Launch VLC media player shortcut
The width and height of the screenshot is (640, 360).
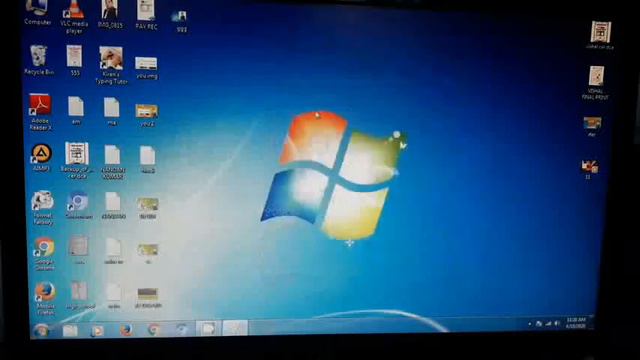74,16
